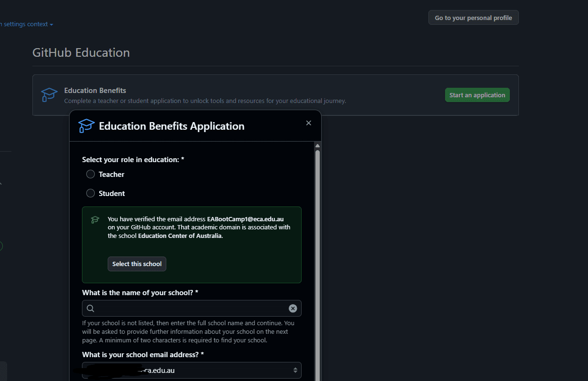The image size is (588, 381).
Task: Click the small mortarboard icon in green notice
Action: (95, 219)
